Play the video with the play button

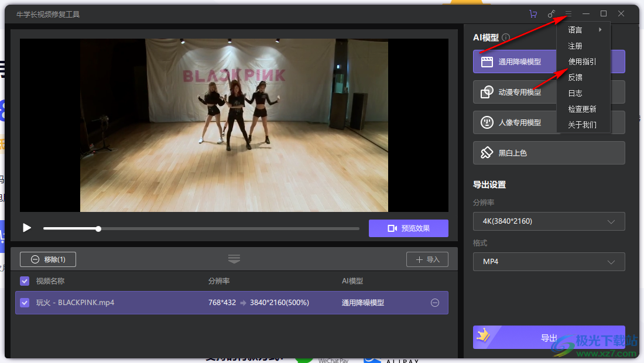pos(27,228)
